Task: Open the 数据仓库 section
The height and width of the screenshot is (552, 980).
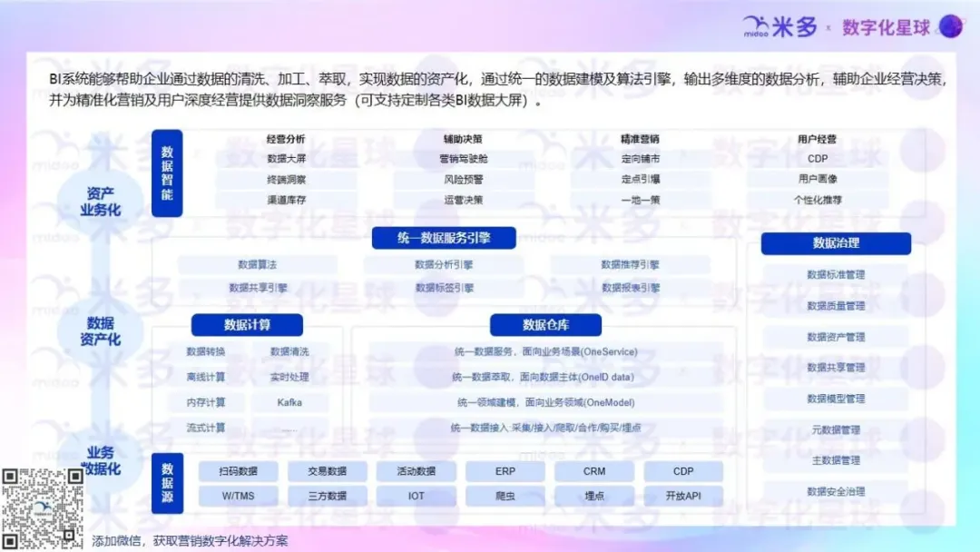Action: point(545,324)
